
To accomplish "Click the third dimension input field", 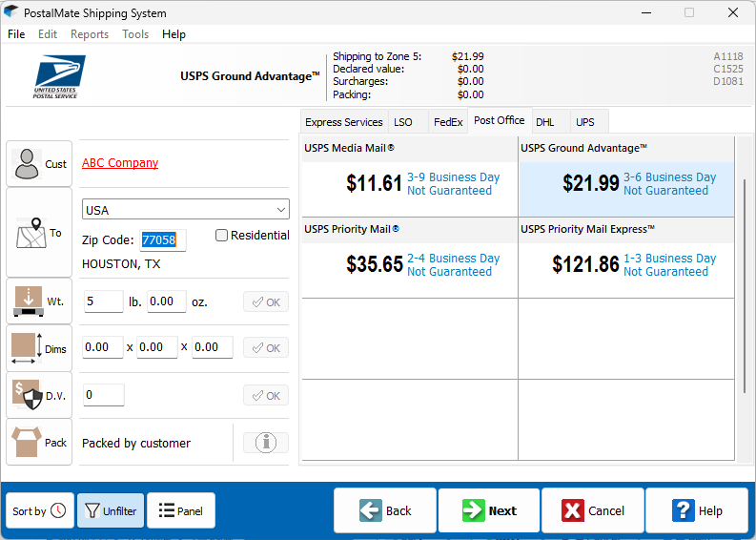I will point(213,347).
